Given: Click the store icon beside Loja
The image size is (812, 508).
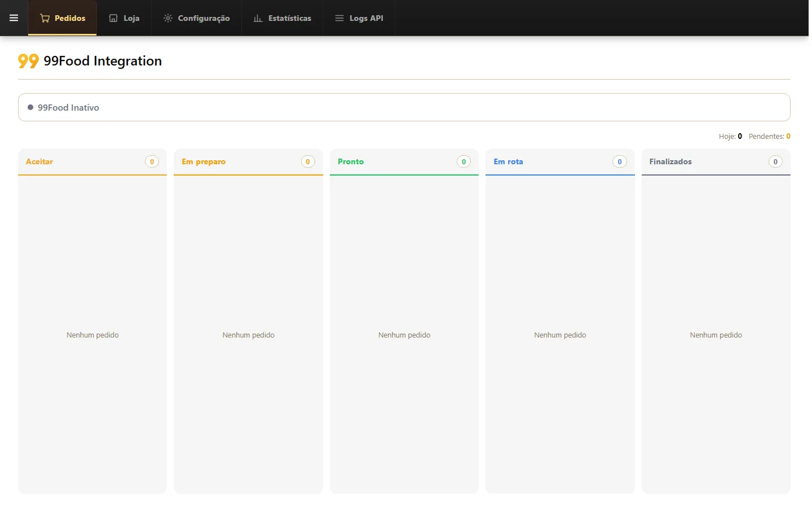Looking at the screenshot, I should (x=113, y=18).
